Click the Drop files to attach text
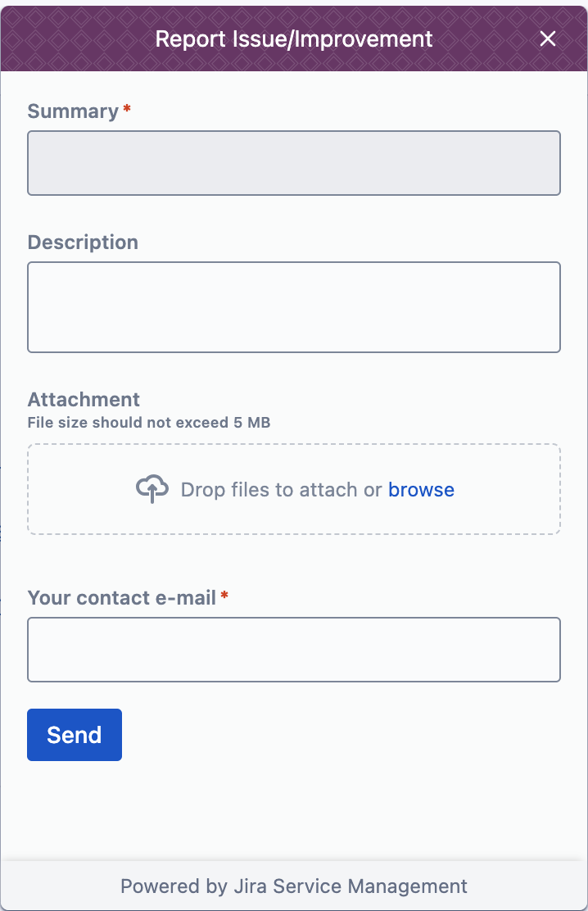 pyautogui.click(x=278, y=489)
